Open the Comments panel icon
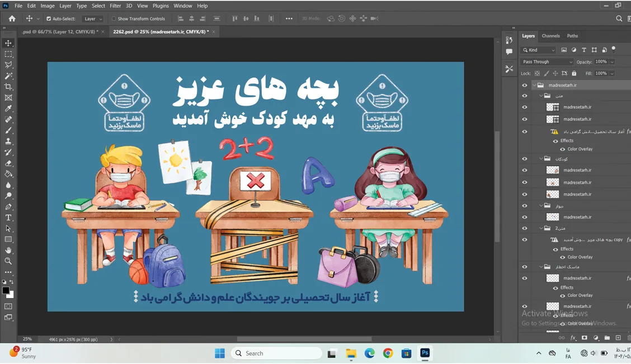The height and width of the screenshot is (364, 631). (x=509, y=51)
